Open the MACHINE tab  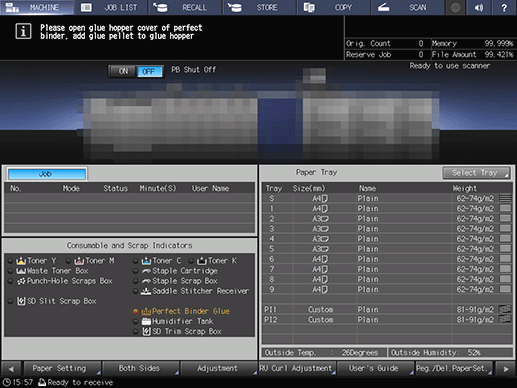[37, 7]
